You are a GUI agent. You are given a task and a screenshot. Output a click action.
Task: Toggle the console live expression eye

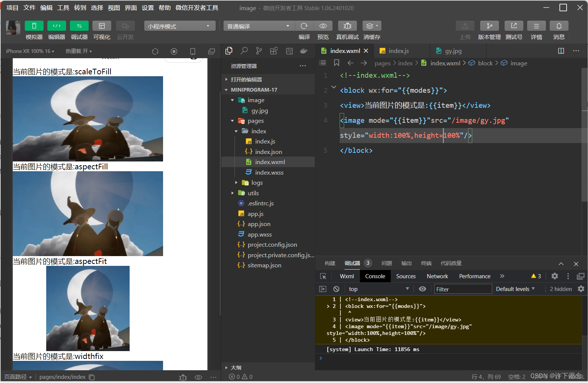(x=422, y=289)
